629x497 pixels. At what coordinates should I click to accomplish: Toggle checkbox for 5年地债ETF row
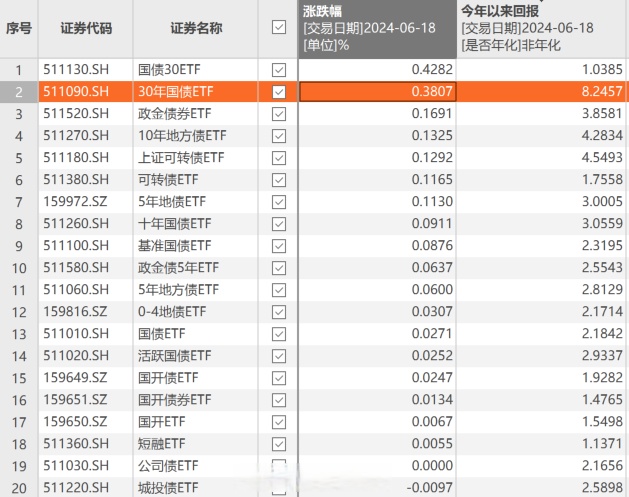[279, 202]
